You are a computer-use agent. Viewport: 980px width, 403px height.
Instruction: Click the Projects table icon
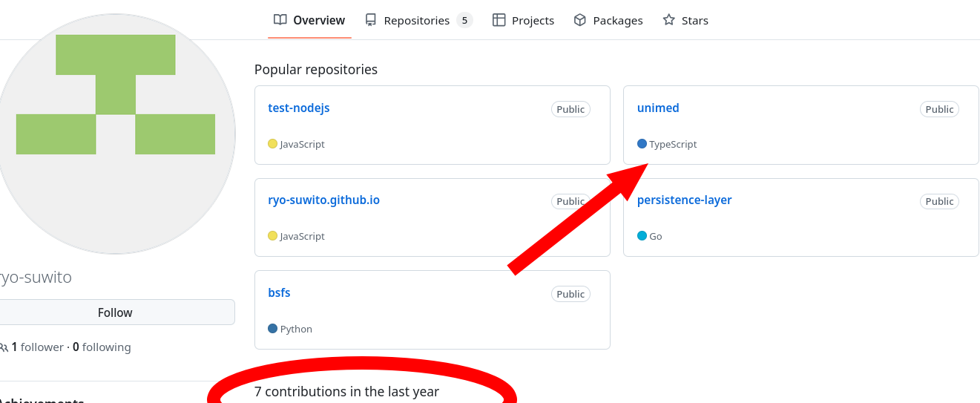click(499, 20)
